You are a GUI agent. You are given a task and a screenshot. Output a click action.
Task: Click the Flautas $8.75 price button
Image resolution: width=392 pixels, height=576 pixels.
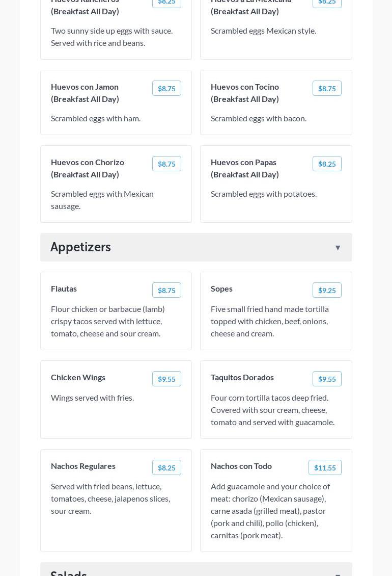(166, 290)
